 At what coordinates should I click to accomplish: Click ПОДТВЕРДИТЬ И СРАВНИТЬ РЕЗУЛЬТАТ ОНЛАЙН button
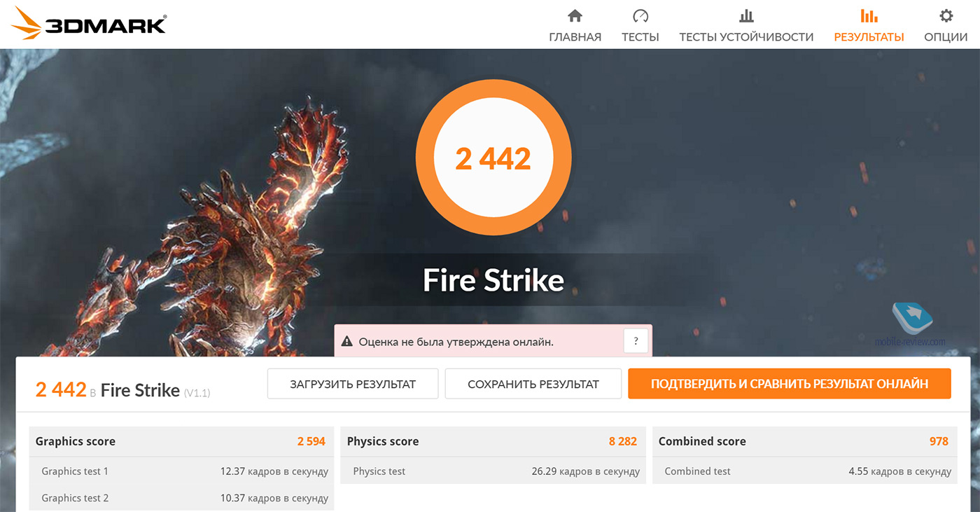[790, 384]
